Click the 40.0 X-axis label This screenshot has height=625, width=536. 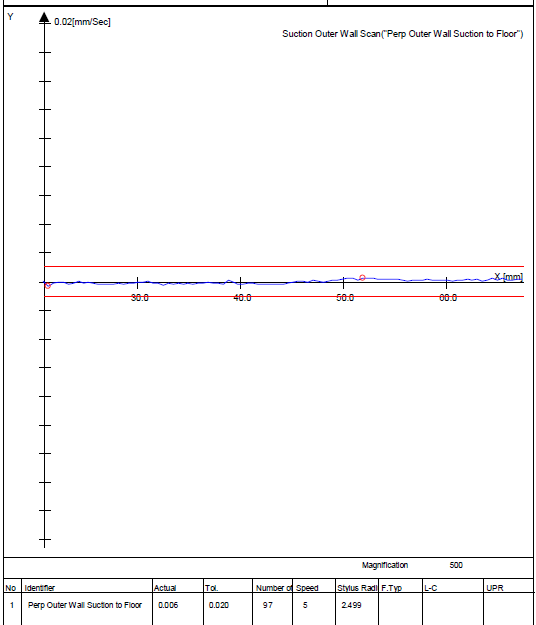pyautogui.click(x=242, y=298)
